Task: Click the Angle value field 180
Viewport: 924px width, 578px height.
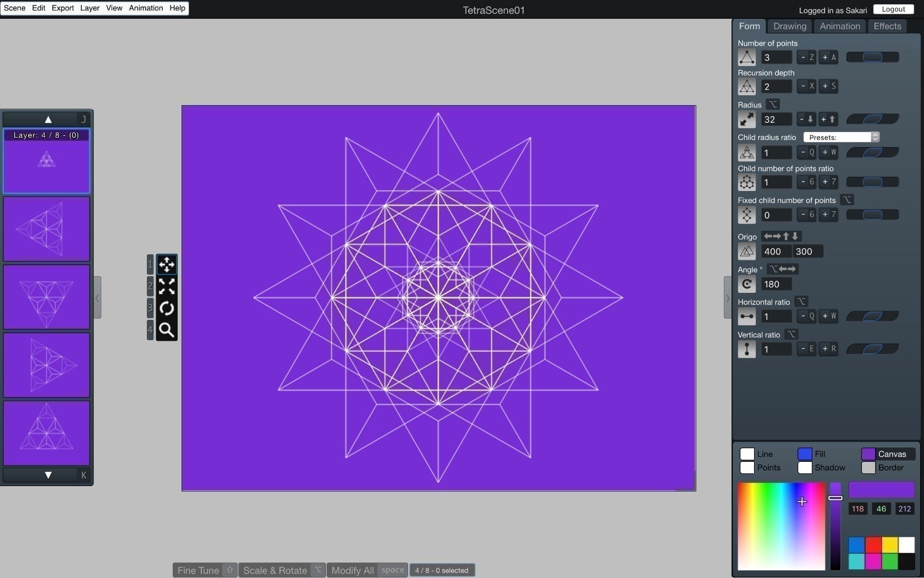Action: pyautogui.click(x=777, y=284)
